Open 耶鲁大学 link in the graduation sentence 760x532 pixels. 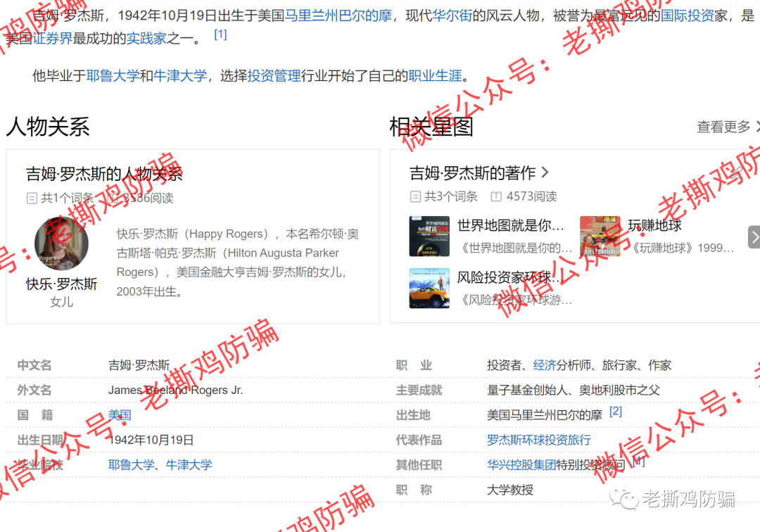coord(113,75)
